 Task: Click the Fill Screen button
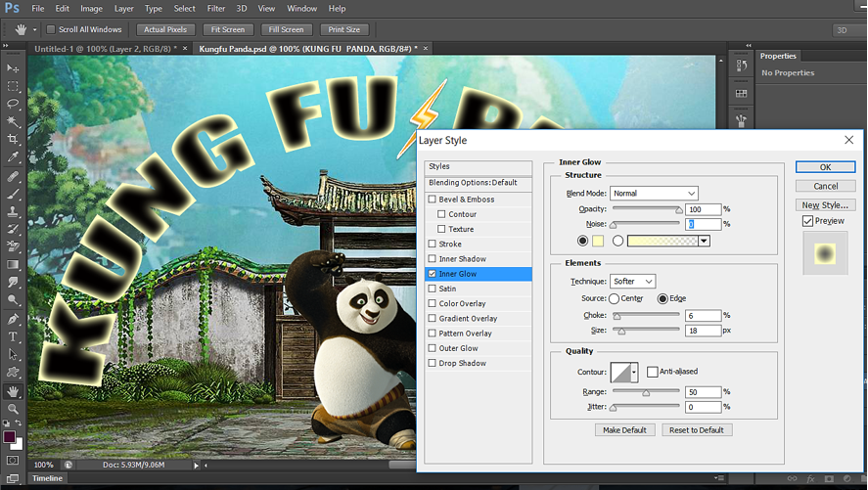pyautogui.click(x=286, y=30)
